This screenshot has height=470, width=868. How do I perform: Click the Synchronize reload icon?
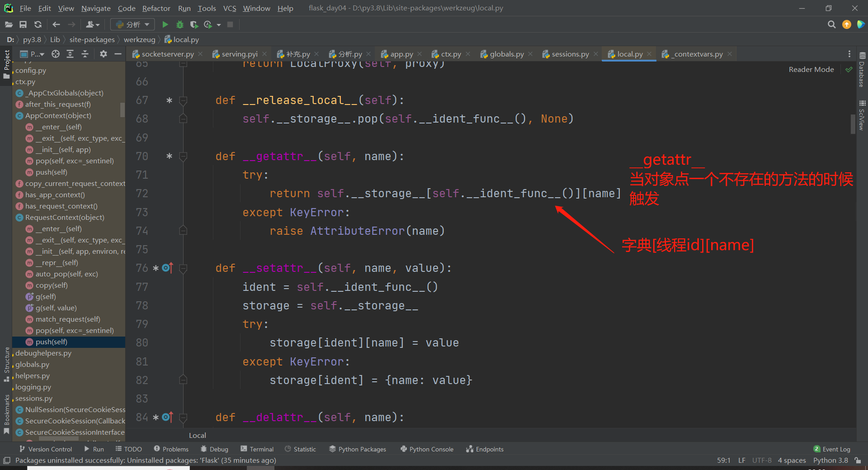pyautogui.click(x=38, y=24)
